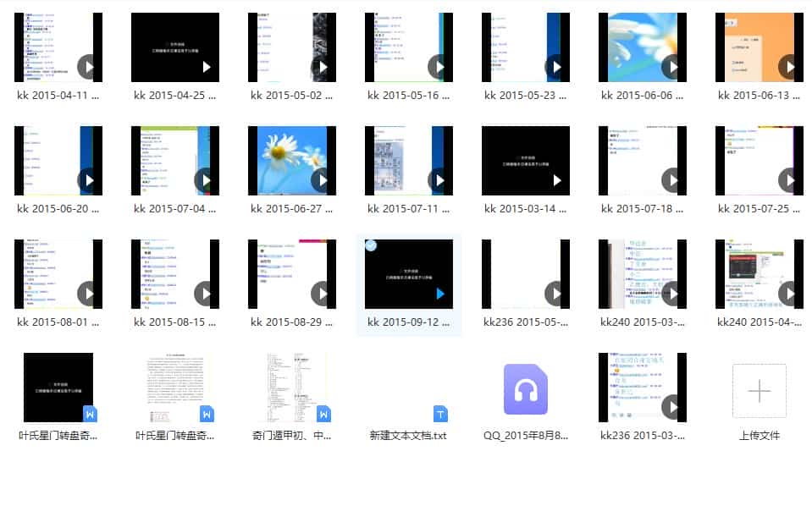The height and width of the screenshot is (517, 812).
Task: Check the selection circle on kk 2015-09-12 thumbnail
Action: [x=371, y=245]
